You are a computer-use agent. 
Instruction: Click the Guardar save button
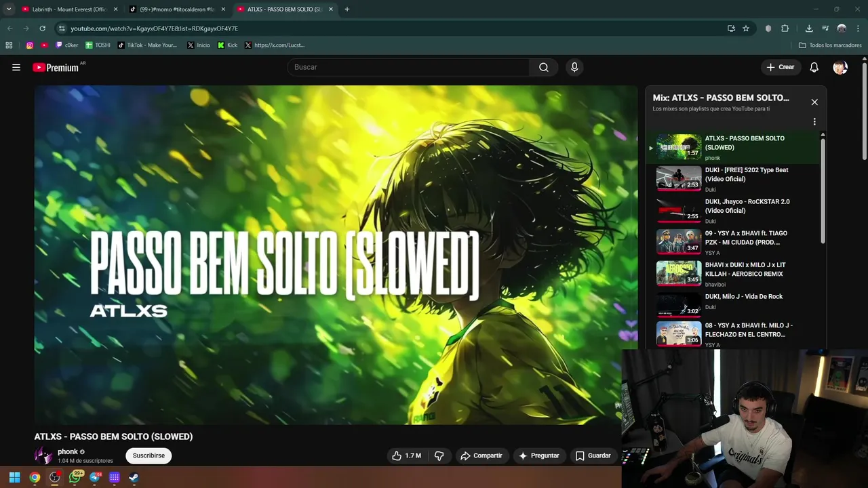(x=593, y=455)
